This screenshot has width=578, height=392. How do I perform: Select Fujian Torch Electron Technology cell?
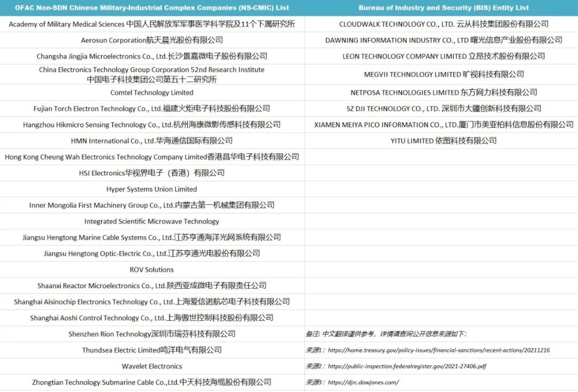152,109
